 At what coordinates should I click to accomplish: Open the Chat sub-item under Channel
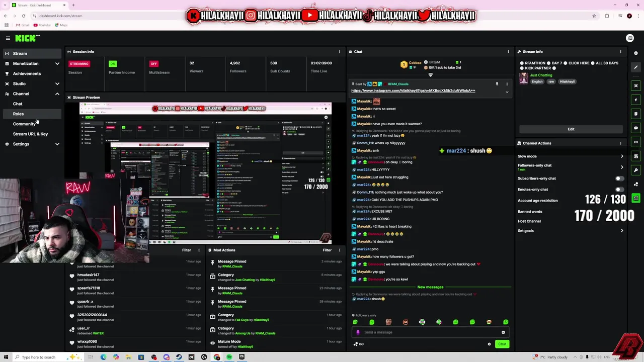18,104
